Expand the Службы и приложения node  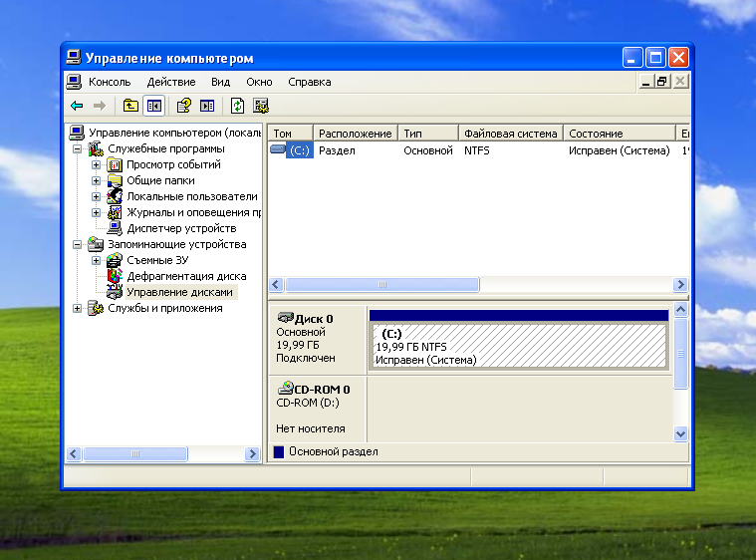[77, 308]
